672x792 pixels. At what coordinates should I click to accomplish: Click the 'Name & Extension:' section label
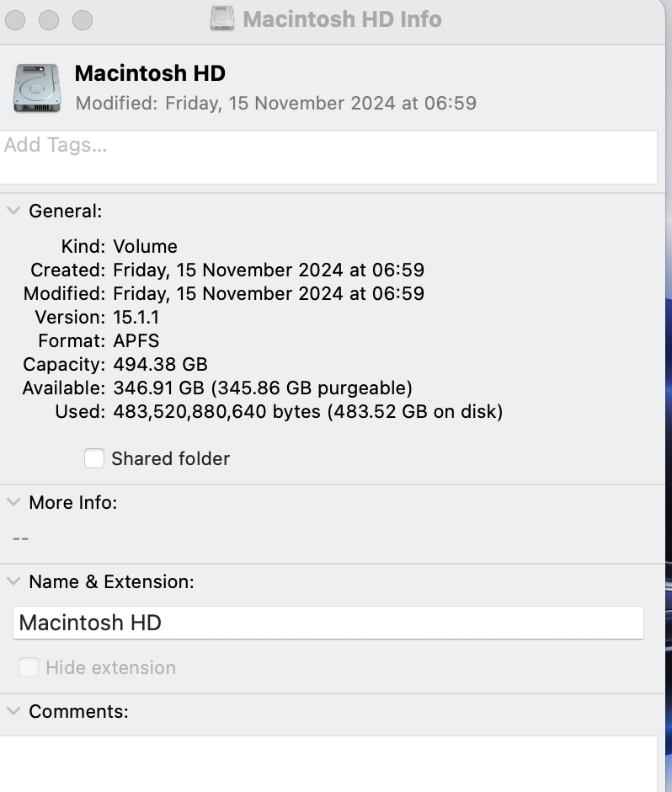pos(112,582)
